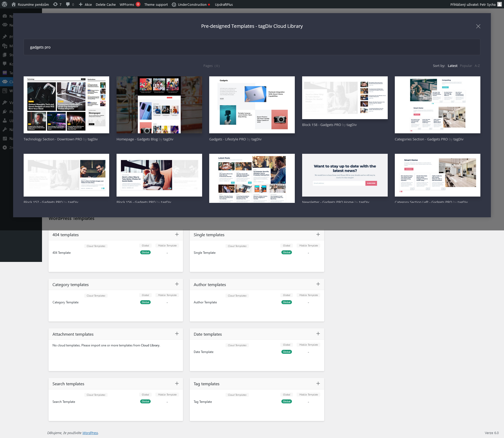Screen dimensions: 504x438
Task: Open the comments bubble in the admin bar
Action: pos(70,4)
